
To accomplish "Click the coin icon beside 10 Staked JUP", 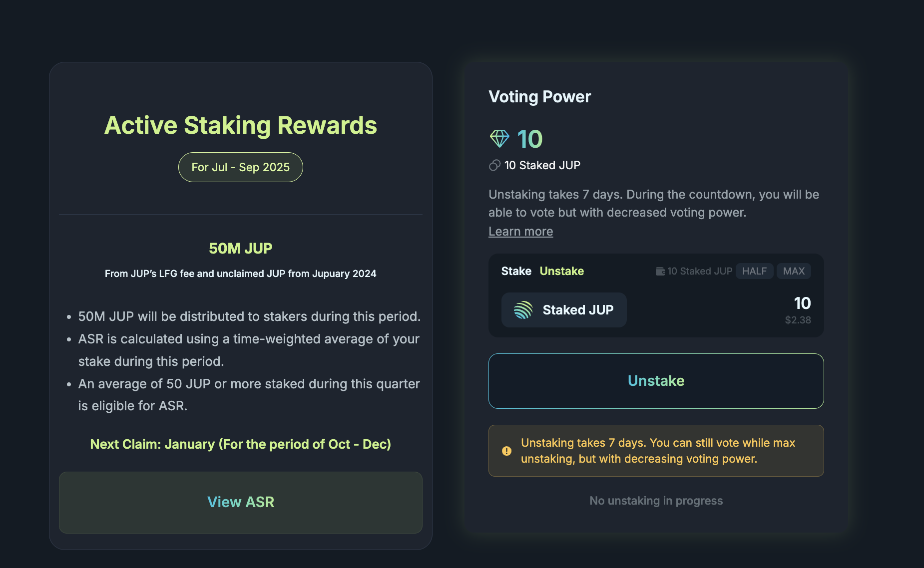I will [x=494, y=165].
